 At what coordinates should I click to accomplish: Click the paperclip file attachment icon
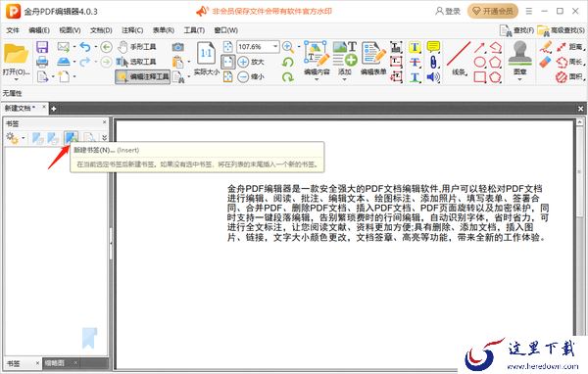tap(433, 63)
